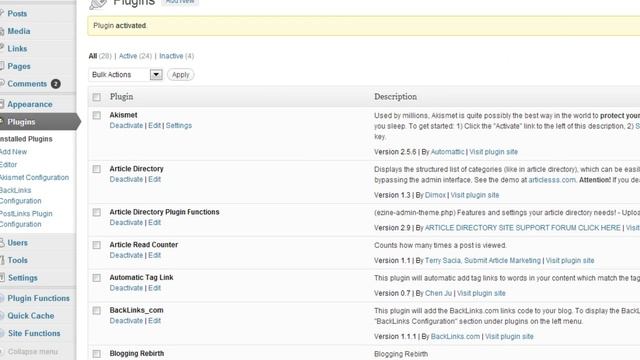
Task: Open the Settings menu in sidebar
Action: (x=22, y=278)
